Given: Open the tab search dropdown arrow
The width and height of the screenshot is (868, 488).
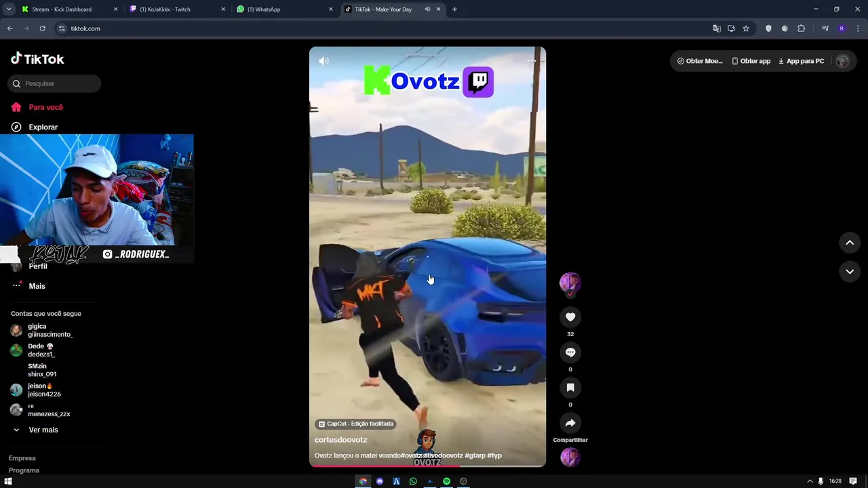Looking at the screenshot, I should pyautogui.click(x=9, y=9).
